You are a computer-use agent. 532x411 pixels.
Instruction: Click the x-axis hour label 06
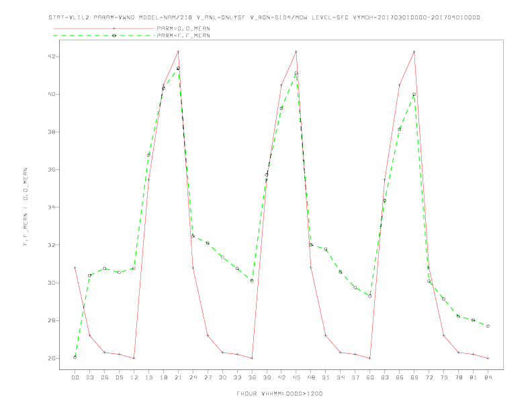coord(105,377)
